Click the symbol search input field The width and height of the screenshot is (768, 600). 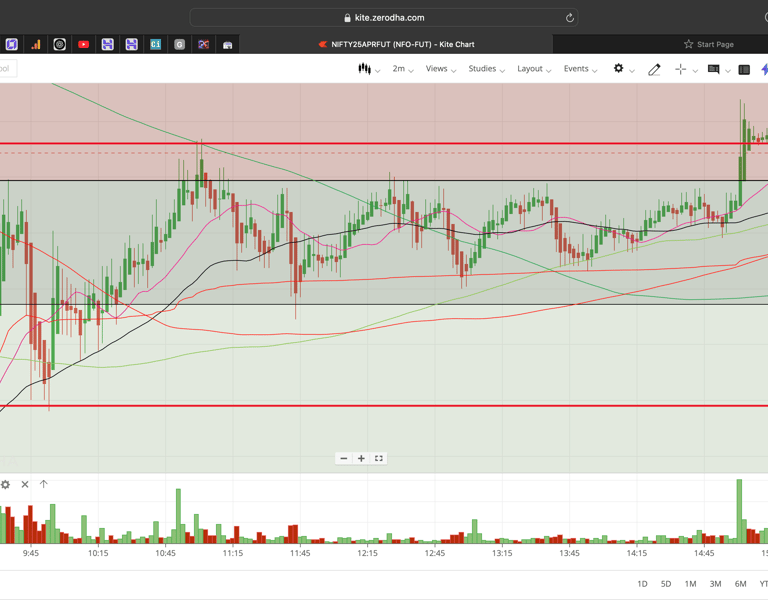(x=8, y=69)
